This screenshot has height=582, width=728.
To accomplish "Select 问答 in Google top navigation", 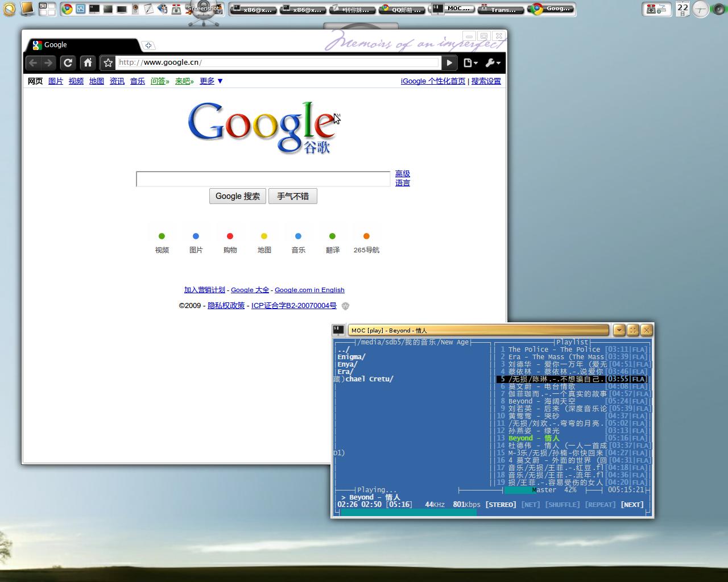I will pyautogui.click(x=160, y=81).
